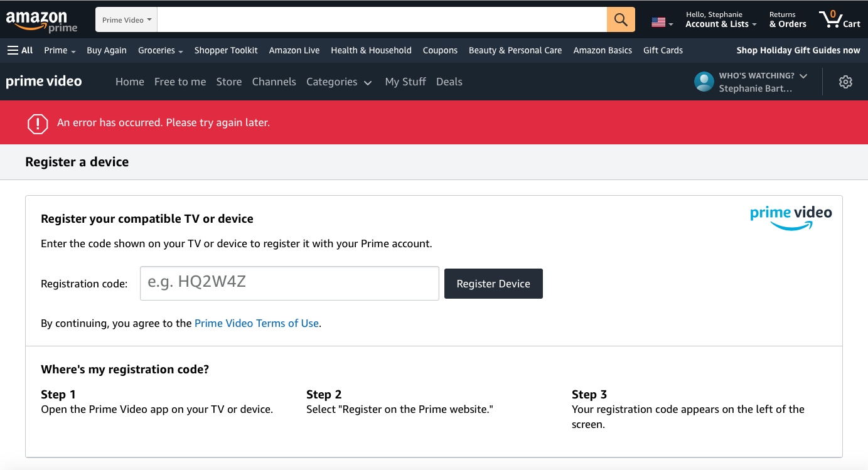Open Prime Video settings gear
Screen dimensions: 868x470
click(x=845, y=82)
